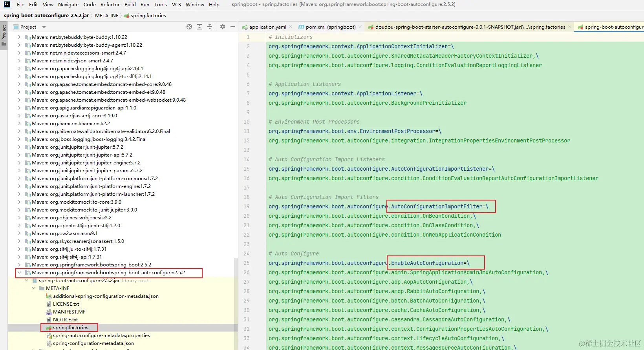
Task: Expand Maven org.apache.tomcat.embed:tomcat-embed-core node
Action: click(x=19, y=84)
